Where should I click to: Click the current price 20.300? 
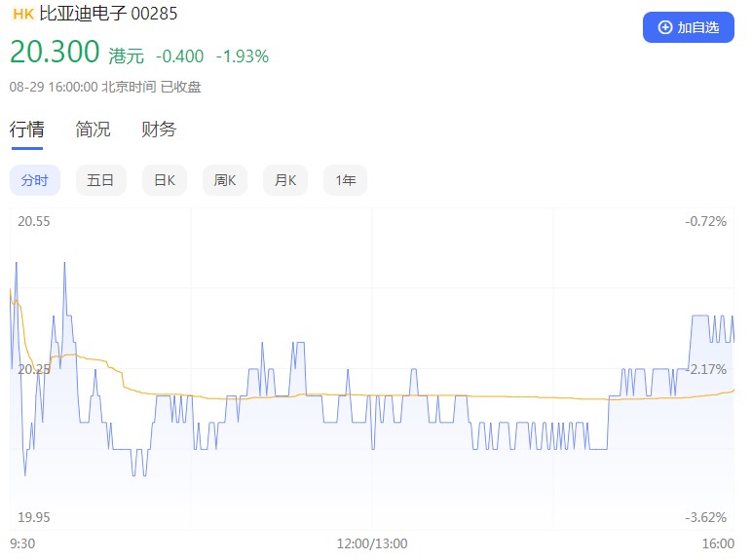(x=55, y=53)
